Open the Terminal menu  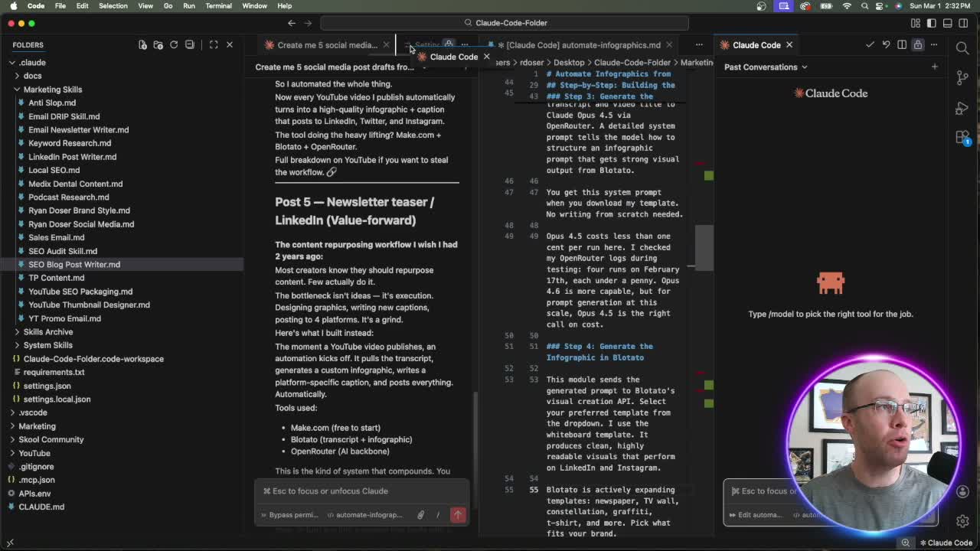point(218,6)
